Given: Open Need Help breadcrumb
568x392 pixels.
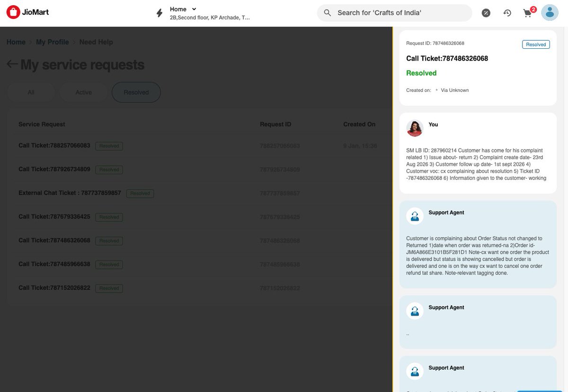Looking at the screenshot, I should tap(96, 42).
